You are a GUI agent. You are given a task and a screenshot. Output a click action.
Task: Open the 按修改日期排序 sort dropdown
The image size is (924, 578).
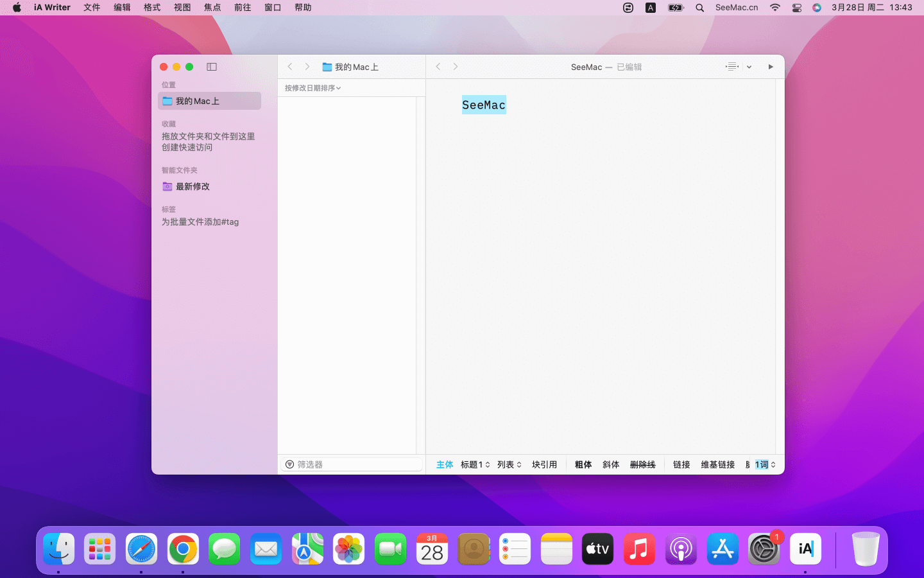click(x=312, y=88)
